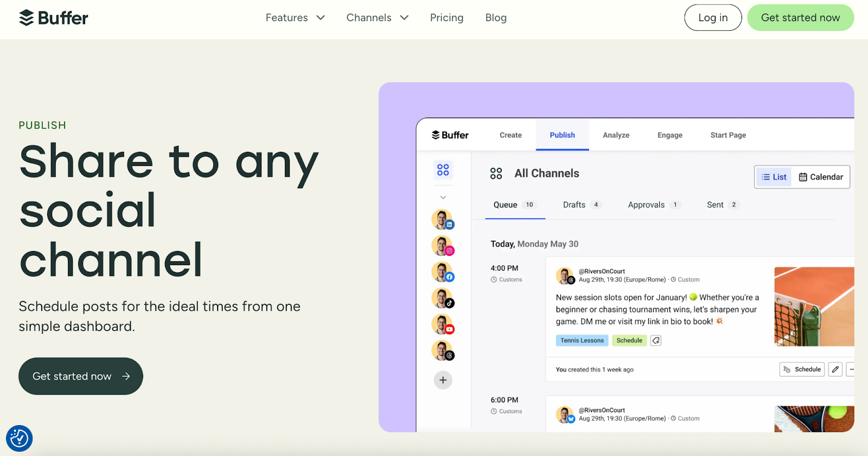Click the Tennis Lessons blue tag

[582, 341]
